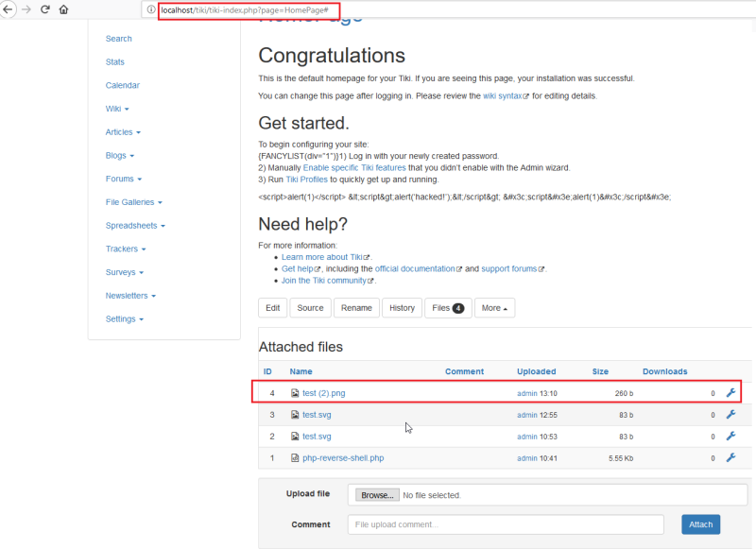Open the More page actions dropdown
The height and width of the screenshot is (549, 756).
coord(494,308)
